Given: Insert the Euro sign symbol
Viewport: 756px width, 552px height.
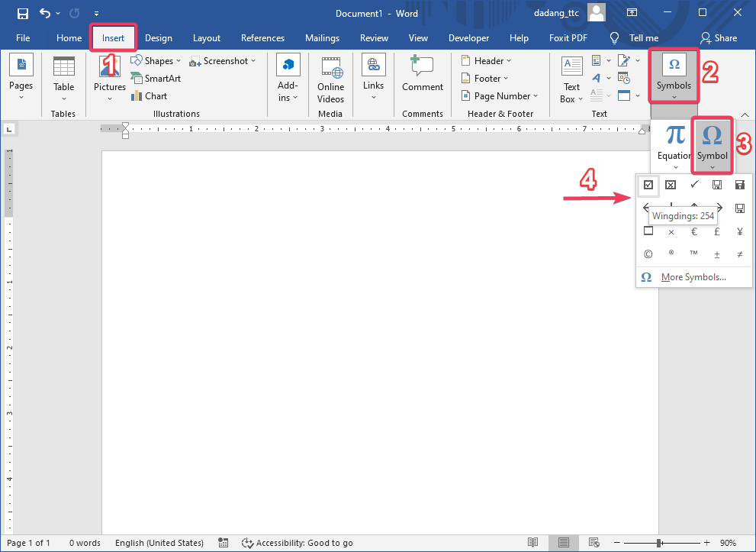Looking at the screenshot, I should pyautogui.click(x=693, y=231).
